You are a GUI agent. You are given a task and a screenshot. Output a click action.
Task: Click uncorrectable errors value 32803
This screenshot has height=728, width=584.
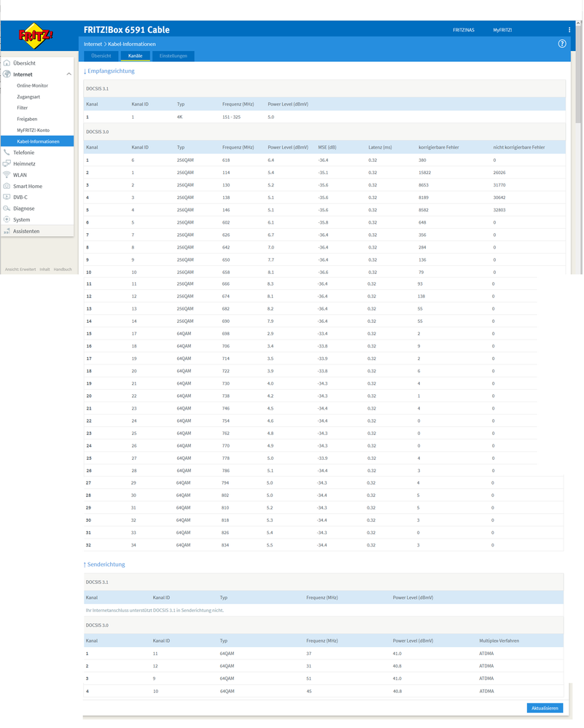(499, 210)
